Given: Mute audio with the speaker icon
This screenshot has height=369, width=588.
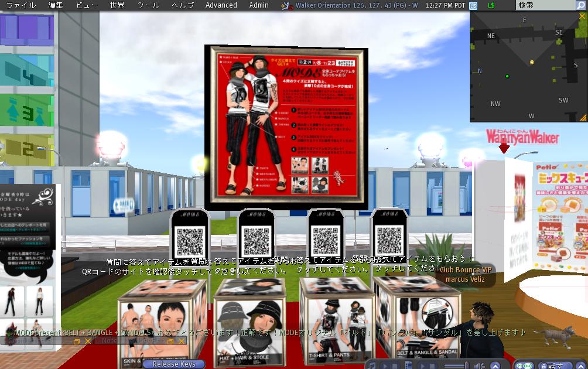Looking at the screenshot, I should pos(479,365).
